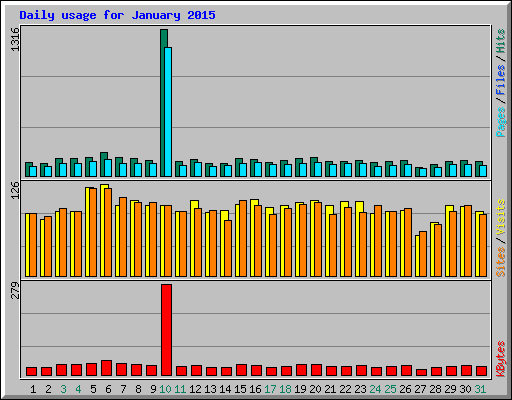Click the 'Pages' legend label
512x400 pixels.
(500, 122)
